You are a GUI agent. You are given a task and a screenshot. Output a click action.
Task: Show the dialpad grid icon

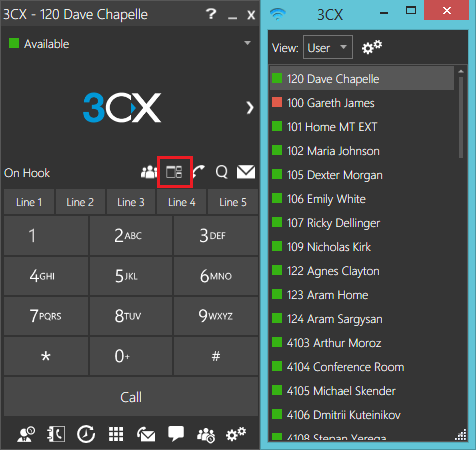116,434
